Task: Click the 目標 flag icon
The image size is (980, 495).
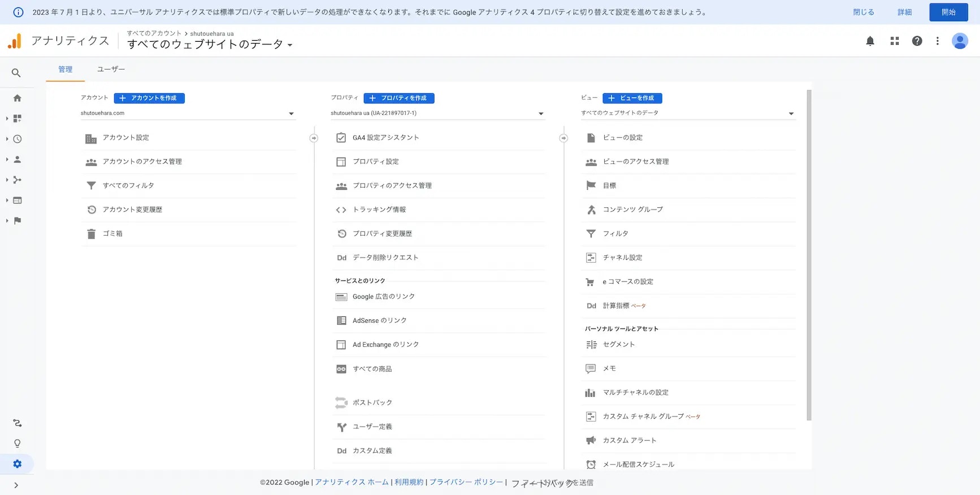Action: (x=591, y=185)
